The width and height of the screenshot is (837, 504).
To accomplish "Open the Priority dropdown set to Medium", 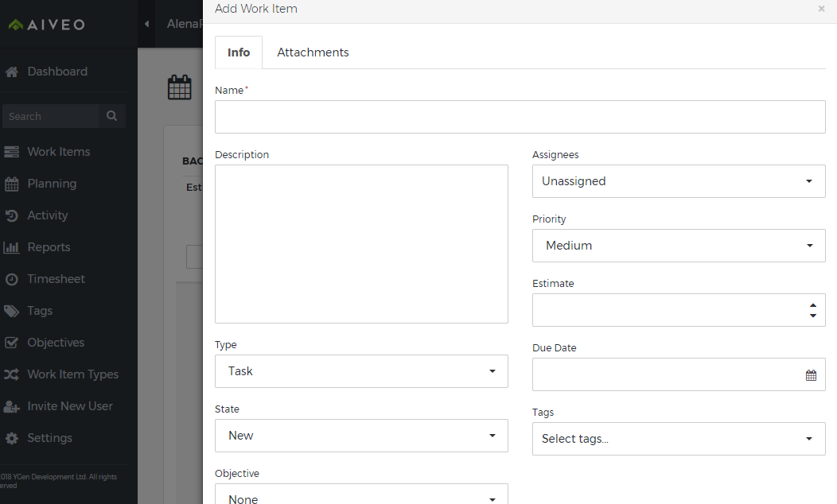I will point(678,246).
